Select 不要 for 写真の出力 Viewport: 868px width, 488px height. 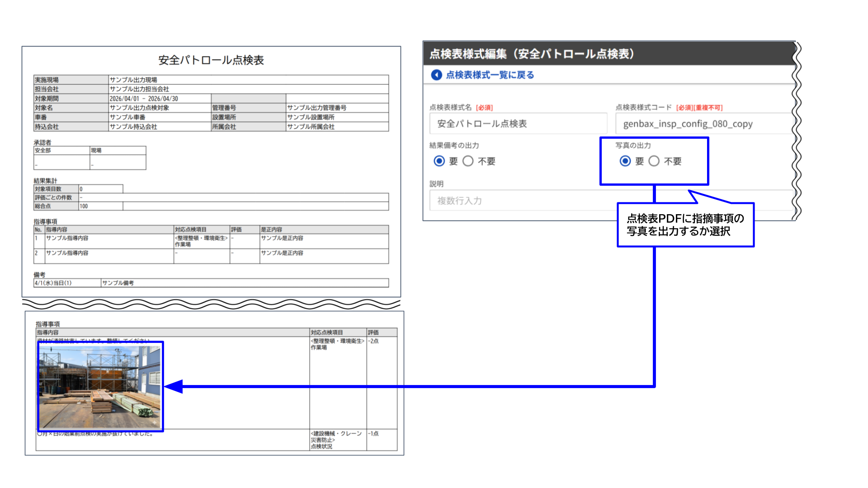[x=654, y=161]
